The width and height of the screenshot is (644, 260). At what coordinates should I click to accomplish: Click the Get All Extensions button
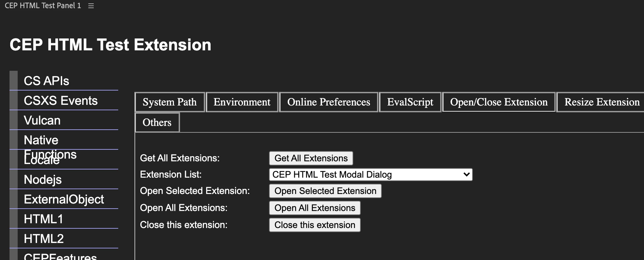[311, 158]
